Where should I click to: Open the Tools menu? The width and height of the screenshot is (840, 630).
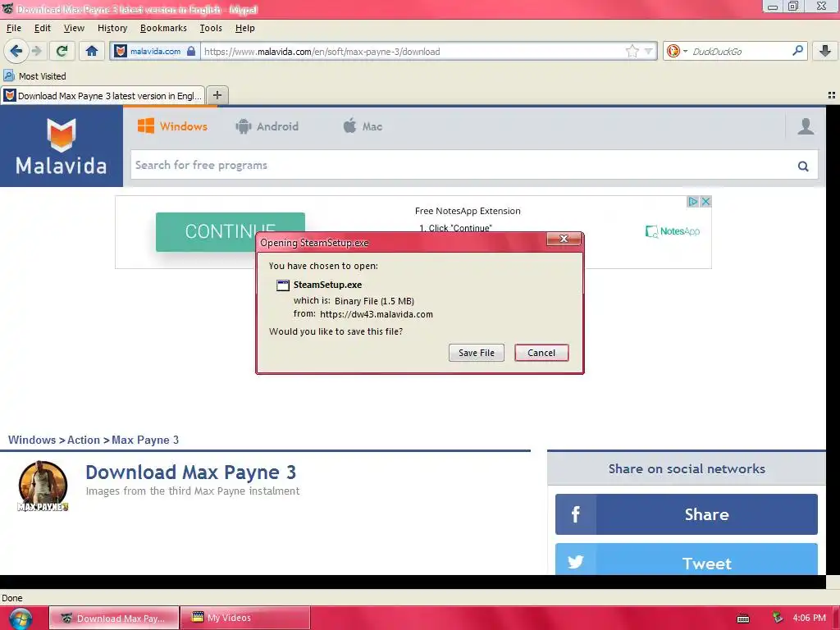(x=211, y=28)
